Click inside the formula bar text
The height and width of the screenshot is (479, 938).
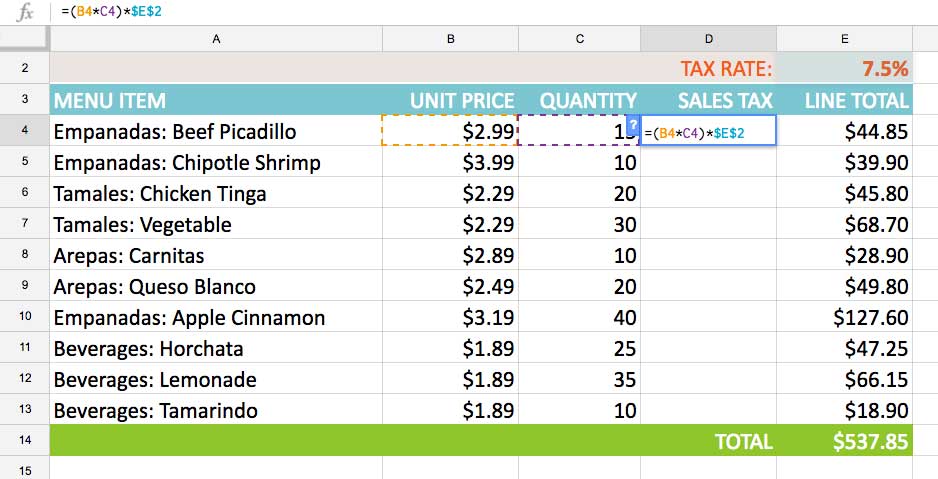pyautogui.click(x=111, y=11)
